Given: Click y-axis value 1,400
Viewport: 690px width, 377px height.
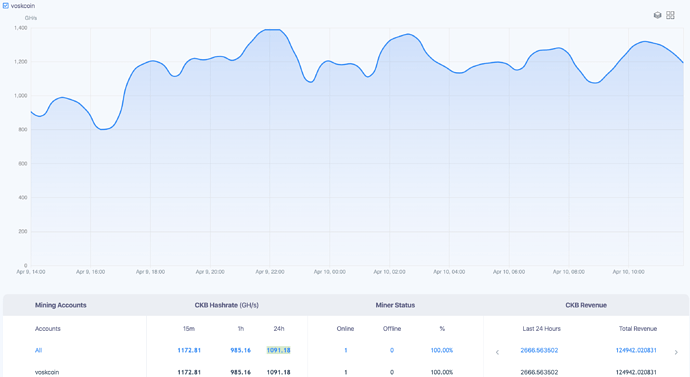Looking at the screenshot, I should [x=20, y=28].
